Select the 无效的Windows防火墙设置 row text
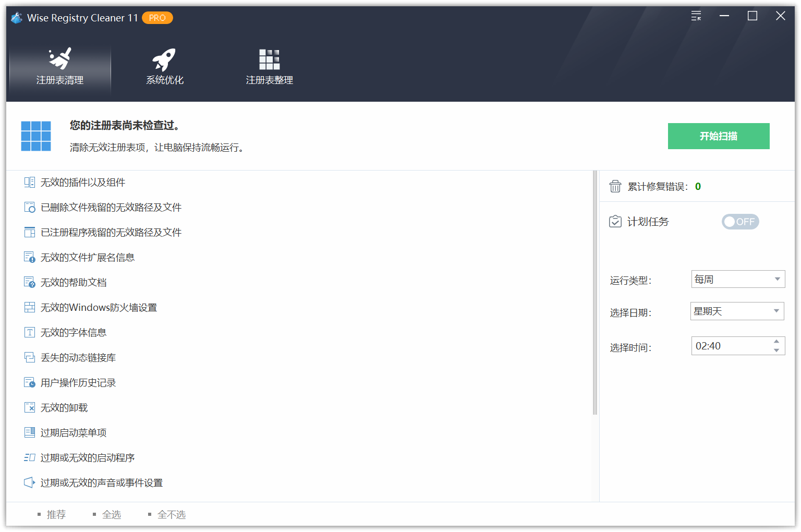 [x=99, y=308]
